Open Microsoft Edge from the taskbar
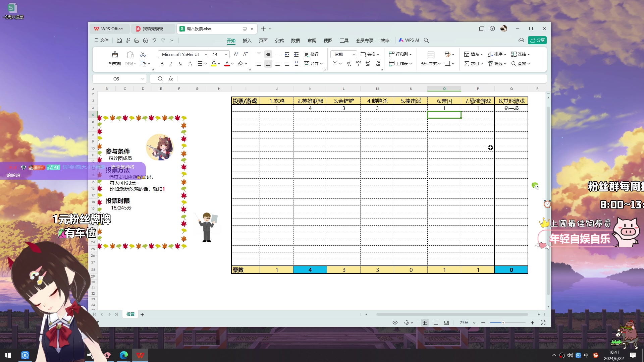Screen dimensions: 644x362 [124, 355]
